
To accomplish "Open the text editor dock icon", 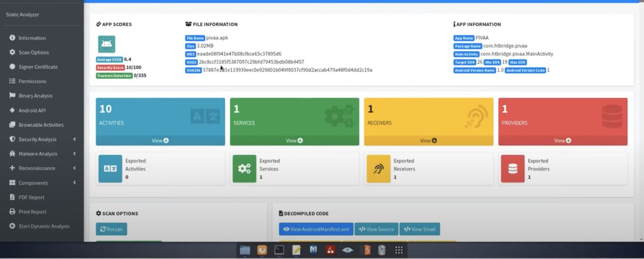I will tap(296, 250).
